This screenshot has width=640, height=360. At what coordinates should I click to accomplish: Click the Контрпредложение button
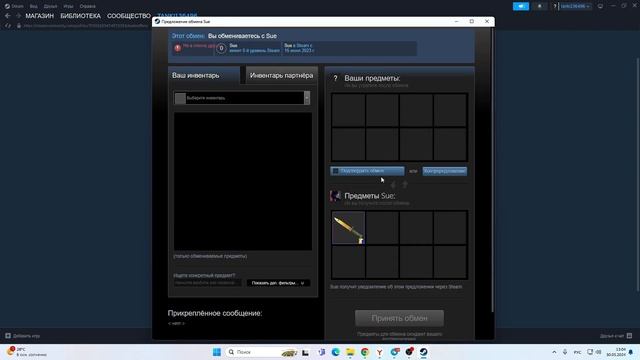pyautogui.click(x=444, y=171)
